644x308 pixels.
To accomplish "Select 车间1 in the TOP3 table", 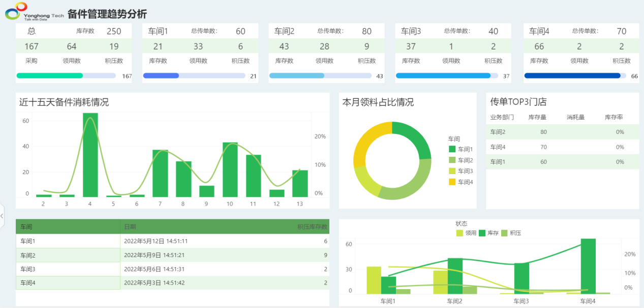I will pos(498,161).
